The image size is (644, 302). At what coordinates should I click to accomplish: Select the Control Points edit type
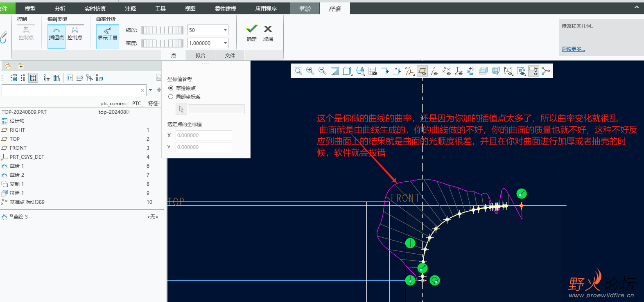[75, 34]
